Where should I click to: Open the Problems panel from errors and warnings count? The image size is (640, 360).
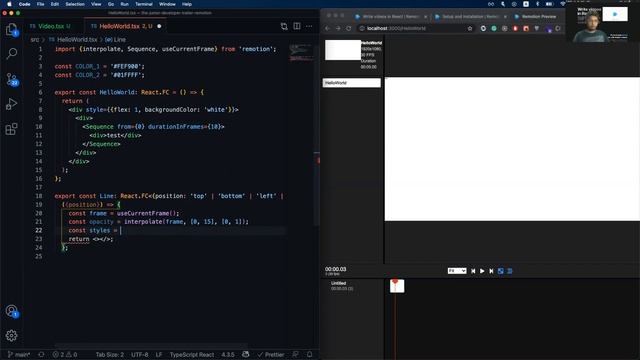click(x=65, y=355)
